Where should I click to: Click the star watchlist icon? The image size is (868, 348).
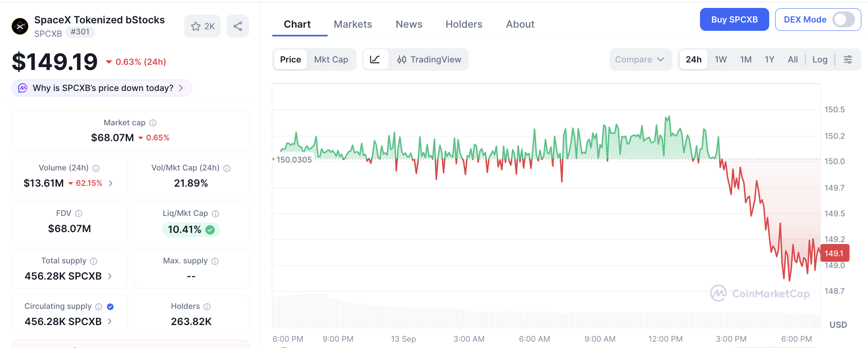point(196,26)
